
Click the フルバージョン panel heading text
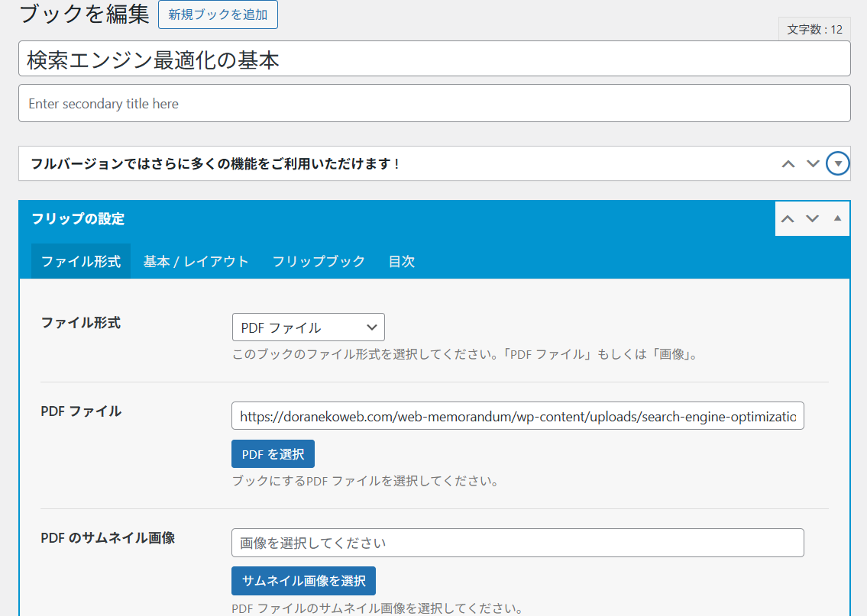(x=215, y=164)
